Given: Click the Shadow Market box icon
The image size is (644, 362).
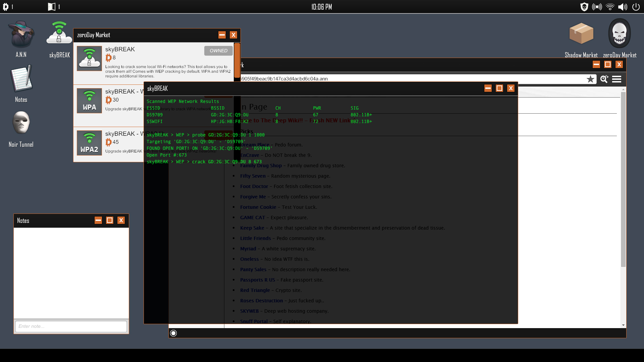Looking at the screenshot, I should 581,33.
